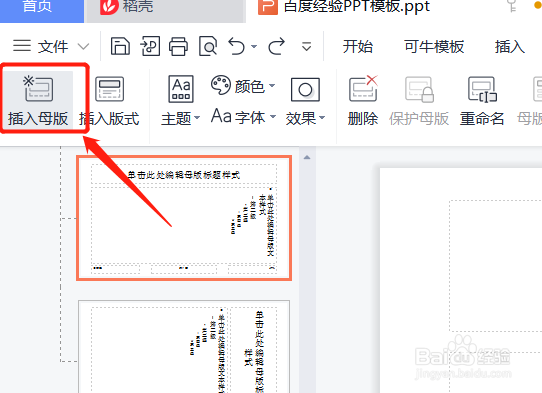Click the Save icon in quick toolbar
This screenshot has width=542, height=393.
tap(120, 46)
